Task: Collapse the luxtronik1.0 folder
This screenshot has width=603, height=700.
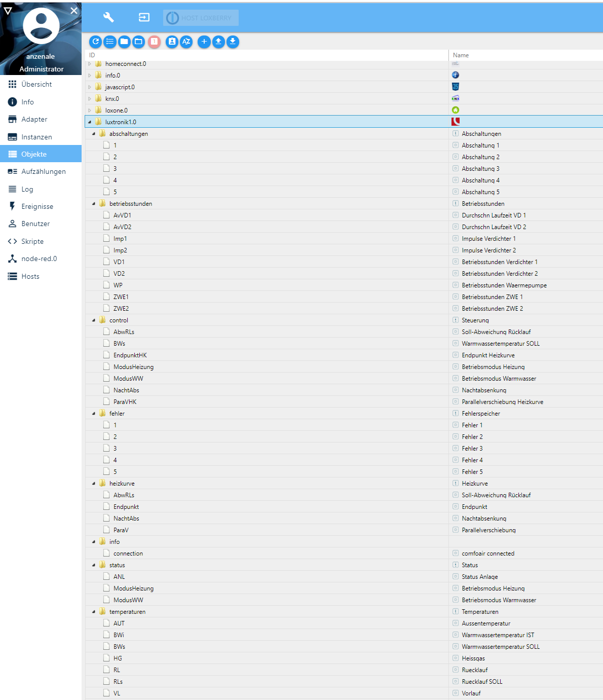Action: tap(90, 122)
